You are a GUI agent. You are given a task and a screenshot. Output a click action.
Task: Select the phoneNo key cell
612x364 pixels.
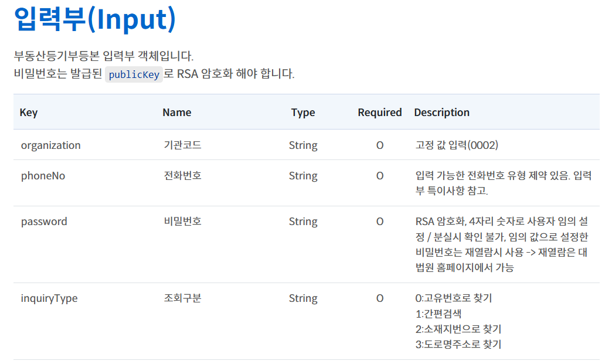tap(43, 176)
